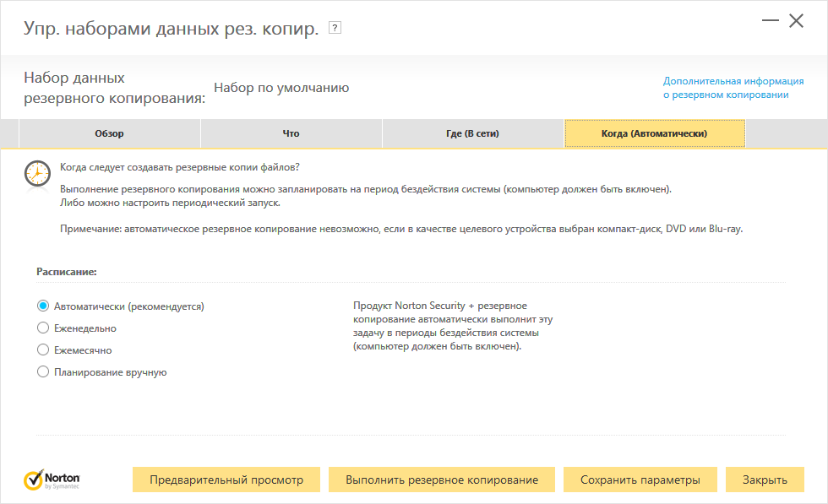Choose the Еженедельно schedule option
Image resolution: width=828 pixels, height=504 pixels.
(43, 328)
